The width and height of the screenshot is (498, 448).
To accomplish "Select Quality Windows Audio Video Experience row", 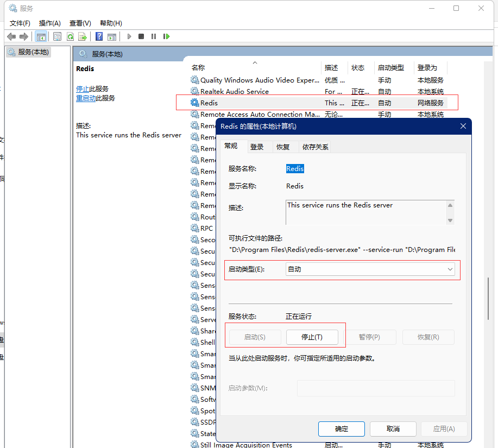I will [x=319, y=80].
